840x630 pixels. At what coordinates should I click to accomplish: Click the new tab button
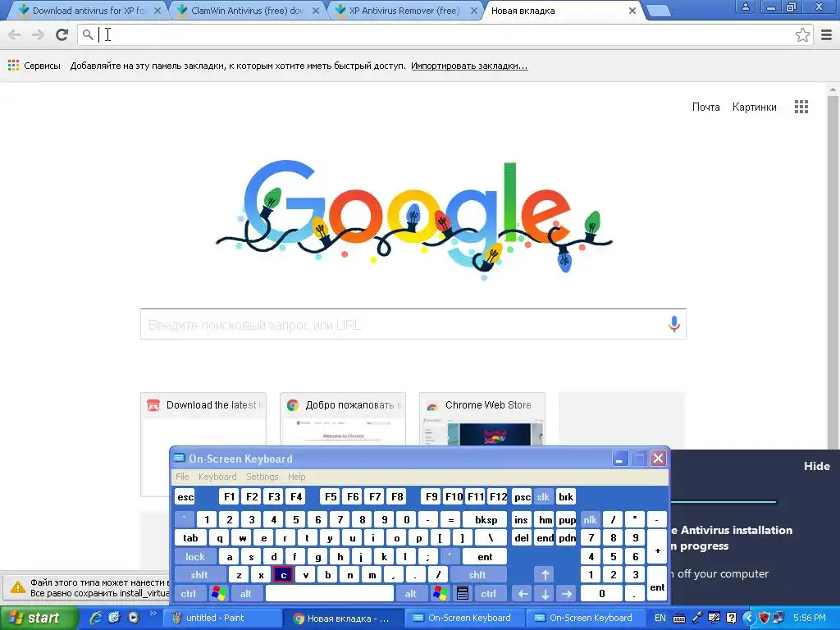click(658, 10)
